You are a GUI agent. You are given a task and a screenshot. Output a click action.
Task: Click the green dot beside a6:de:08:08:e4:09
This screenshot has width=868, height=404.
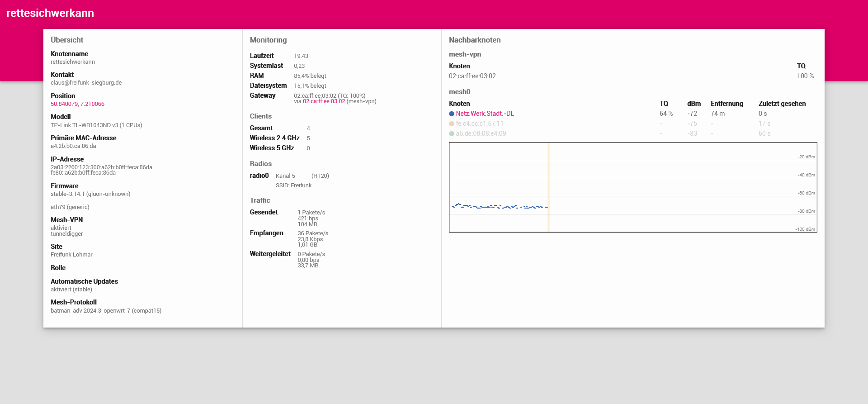point(451,134)
